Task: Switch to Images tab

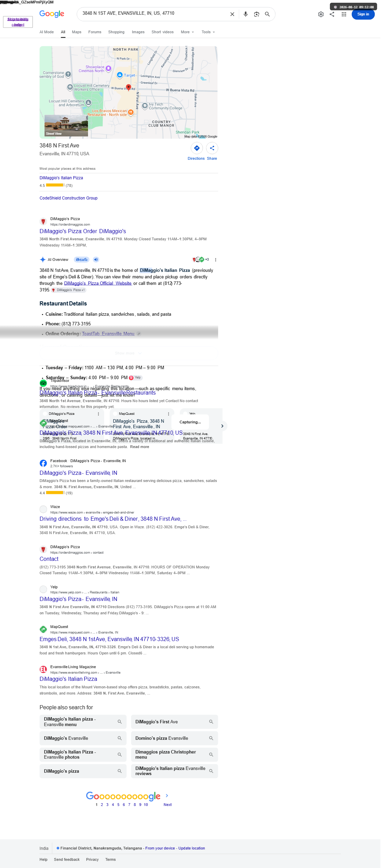Action: [138, 32]
